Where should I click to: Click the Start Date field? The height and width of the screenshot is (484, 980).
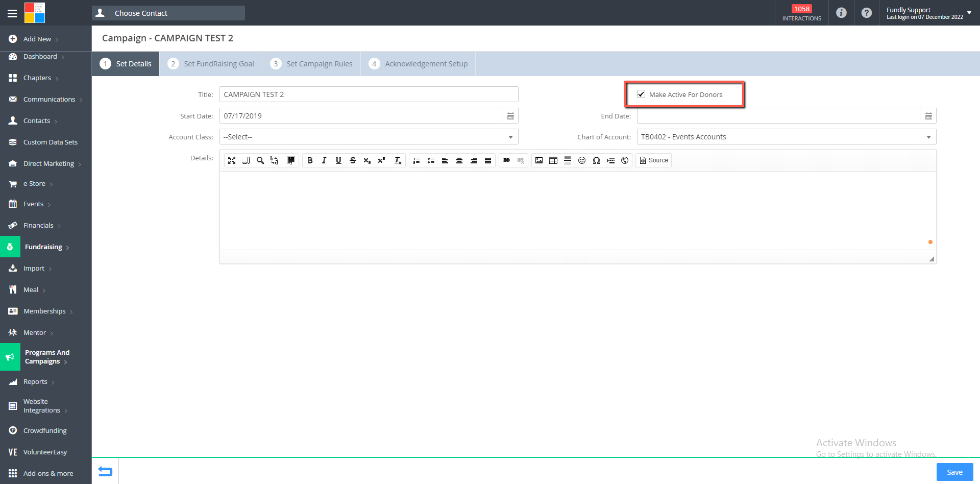click(x=361, y=116)
